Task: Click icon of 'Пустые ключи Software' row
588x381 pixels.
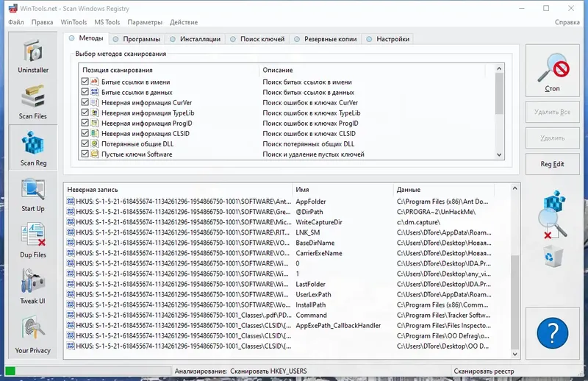Action: pyautogui.click(x=95, y=154)
